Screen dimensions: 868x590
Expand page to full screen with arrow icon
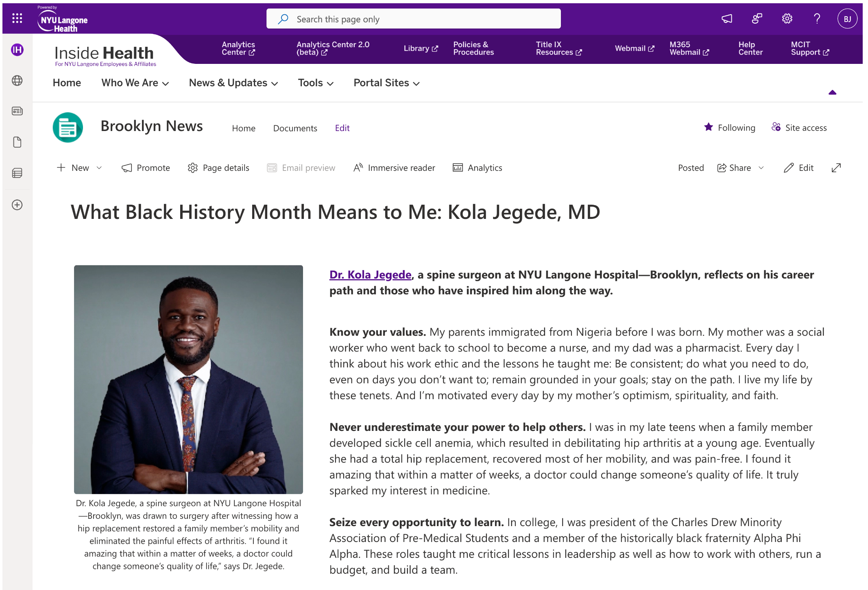(x=836, y=168)
